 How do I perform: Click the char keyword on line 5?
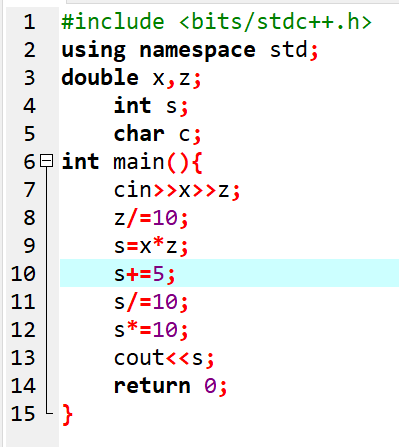point(139,133)
